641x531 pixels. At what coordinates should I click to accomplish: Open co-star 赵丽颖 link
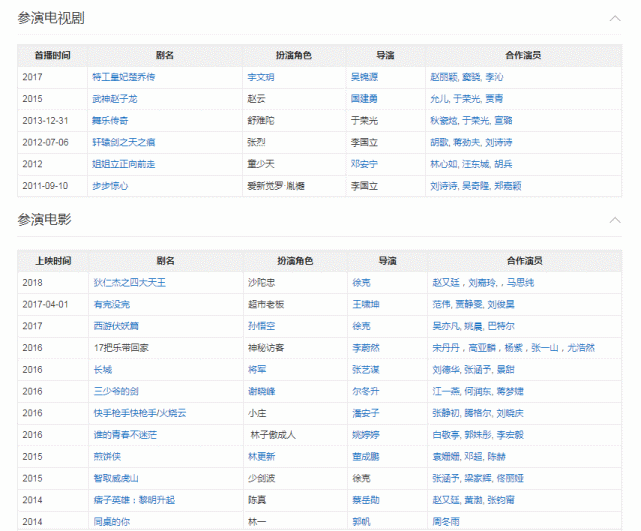(444, 77)
